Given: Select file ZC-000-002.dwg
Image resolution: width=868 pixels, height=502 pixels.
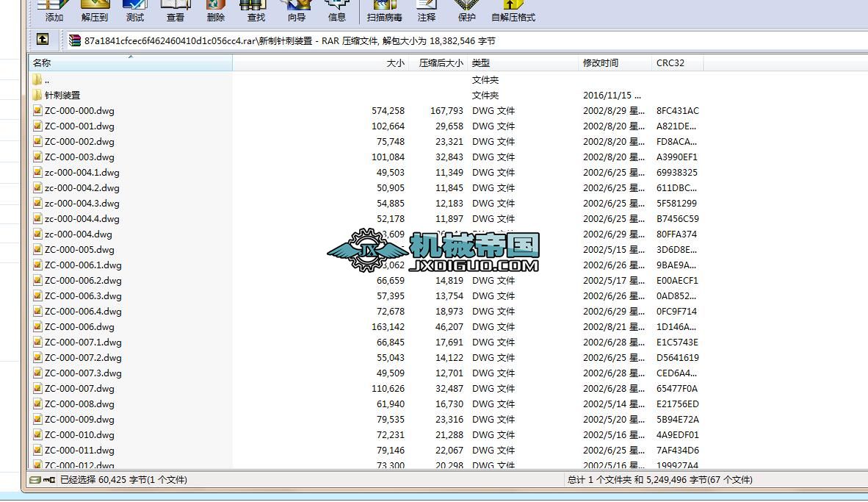Looking at the screenshot, I should point(79,142).
